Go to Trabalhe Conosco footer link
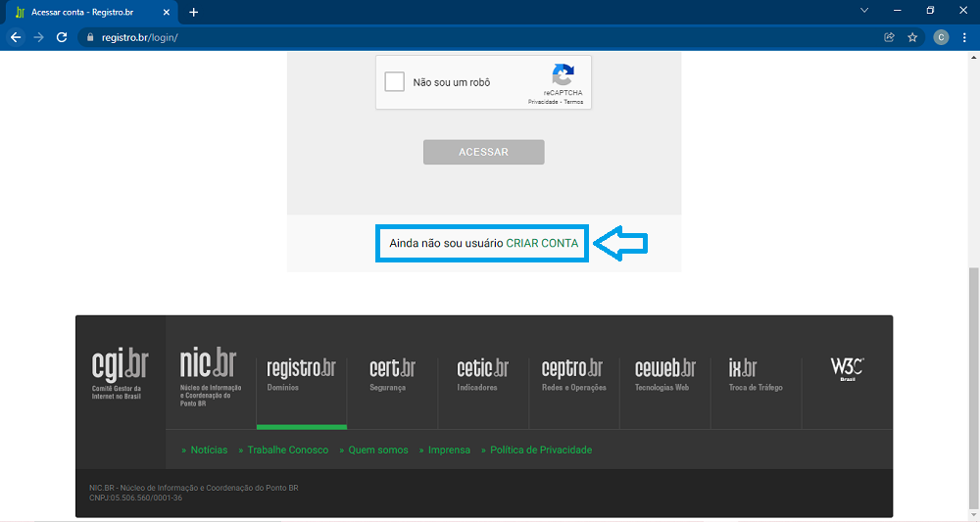The height and width of the screenshot is (522, 980). 287,450
